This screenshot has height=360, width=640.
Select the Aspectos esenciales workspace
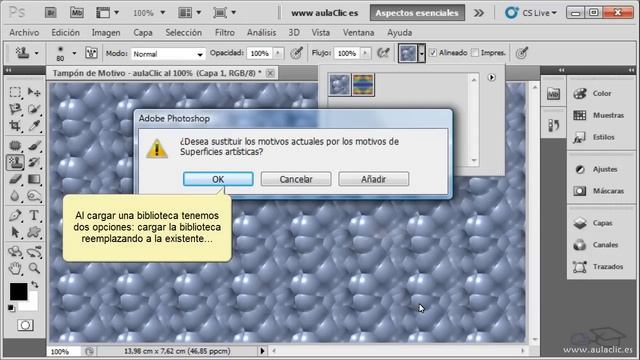tap(417, 13)
